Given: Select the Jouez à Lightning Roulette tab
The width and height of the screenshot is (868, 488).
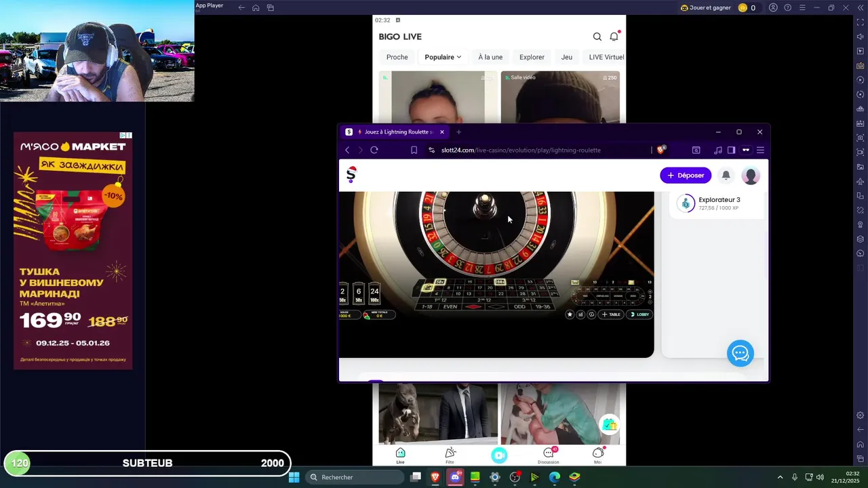Looking at the screenshot, I should click(395, 132).
